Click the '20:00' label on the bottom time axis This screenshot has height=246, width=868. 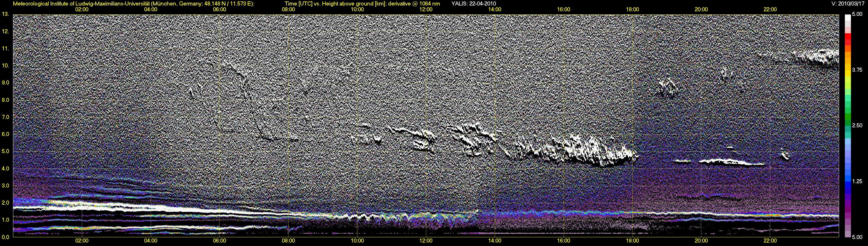701,241
